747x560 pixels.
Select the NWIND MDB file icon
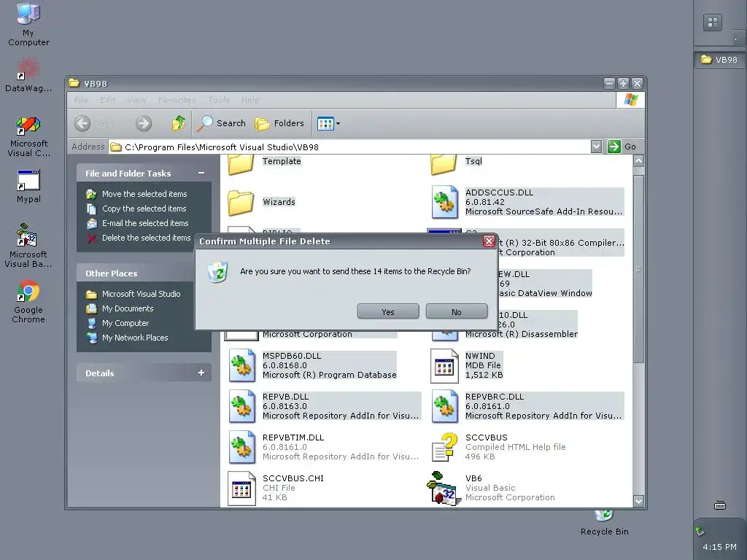click(x=444, y=366)
